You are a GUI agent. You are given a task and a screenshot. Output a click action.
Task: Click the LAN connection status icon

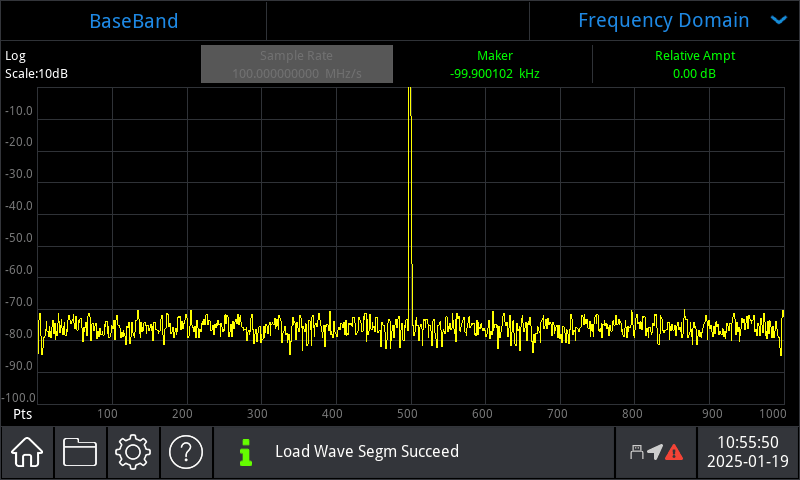(x=637, y=452)
